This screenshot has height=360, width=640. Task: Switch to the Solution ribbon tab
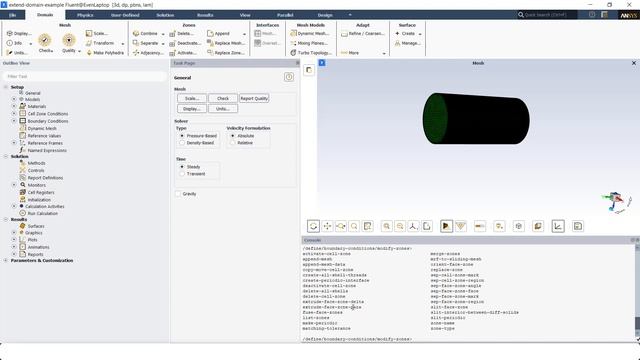click(x=165, y=15)
